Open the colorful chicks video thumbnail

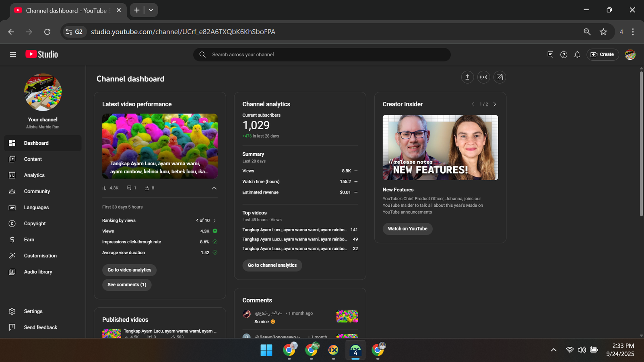pos(160,146)
